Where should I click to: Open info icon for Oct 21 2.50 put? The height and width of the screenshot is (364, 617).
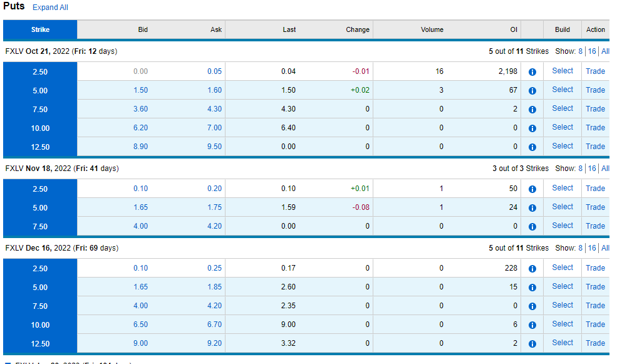click(532, 72)
